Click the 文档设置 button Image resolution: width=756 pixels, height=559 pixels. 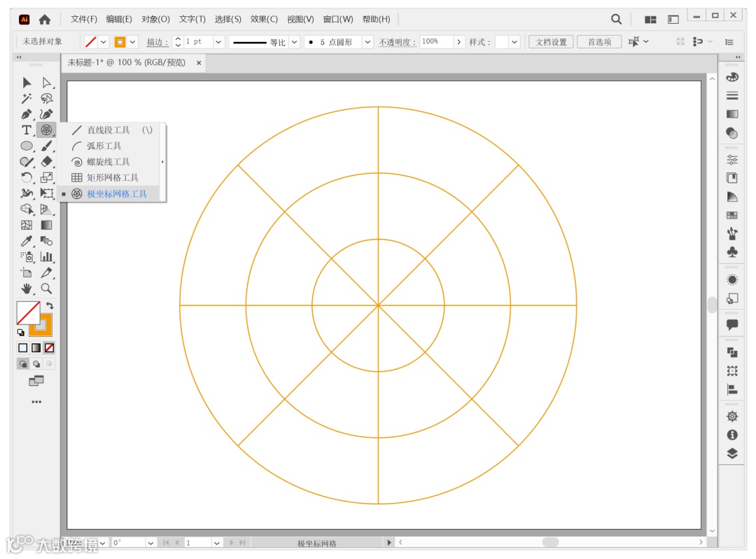pyautogui.click(x=551, y=42)
